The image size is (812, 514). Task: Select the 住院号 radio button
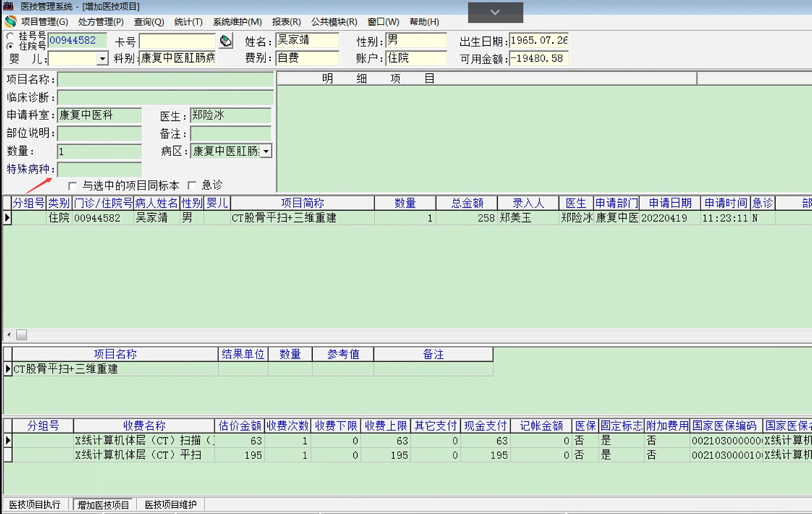point(10,46)
